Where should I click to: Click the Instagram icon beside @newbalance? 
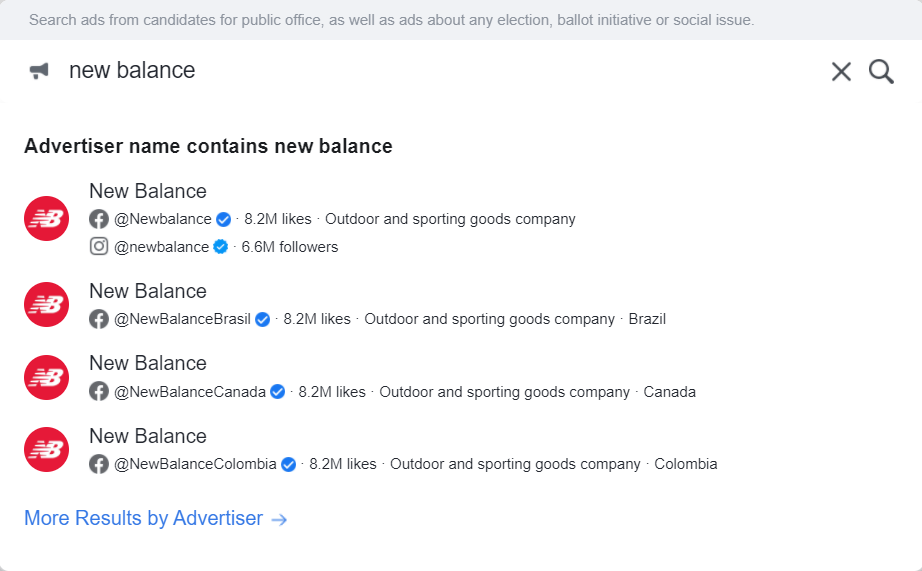(x=99, y=246)
